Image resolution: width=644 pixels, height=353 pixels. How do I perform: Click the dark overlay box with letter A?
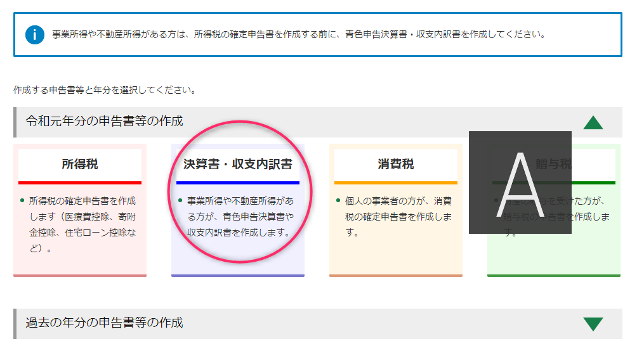point(520,183)
